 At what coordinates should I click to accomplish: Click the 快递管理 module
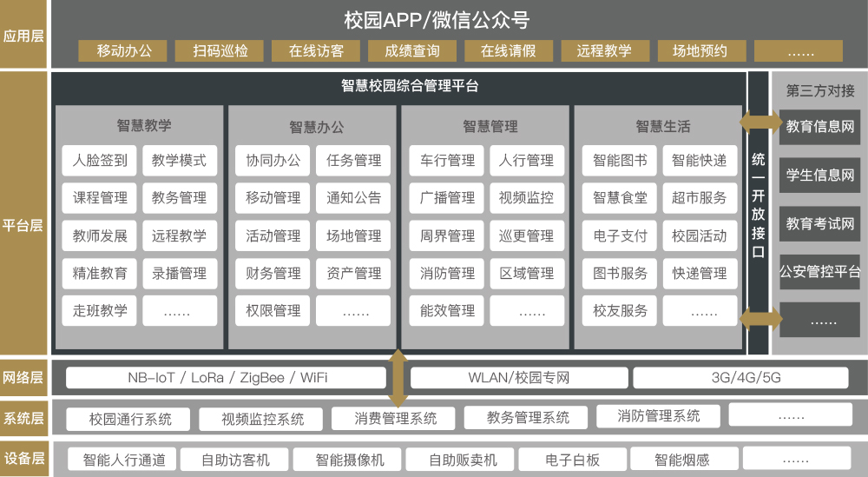coord(700,273)
